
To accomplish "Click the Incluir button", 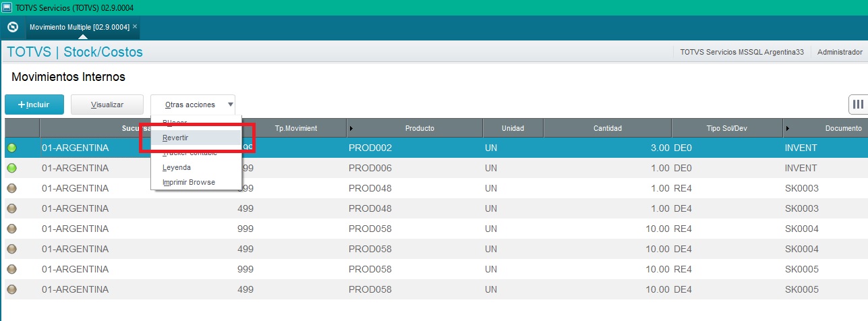I will tap(34, 105).
